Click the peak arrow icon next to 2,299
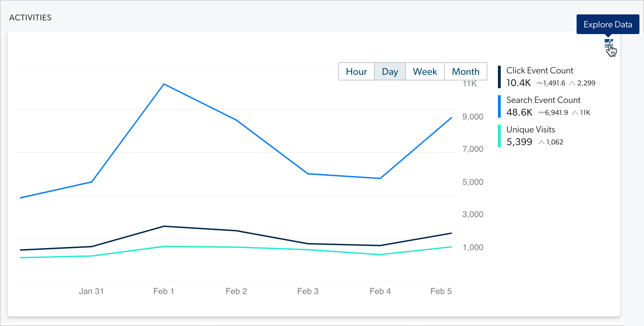 coord(572,83)
